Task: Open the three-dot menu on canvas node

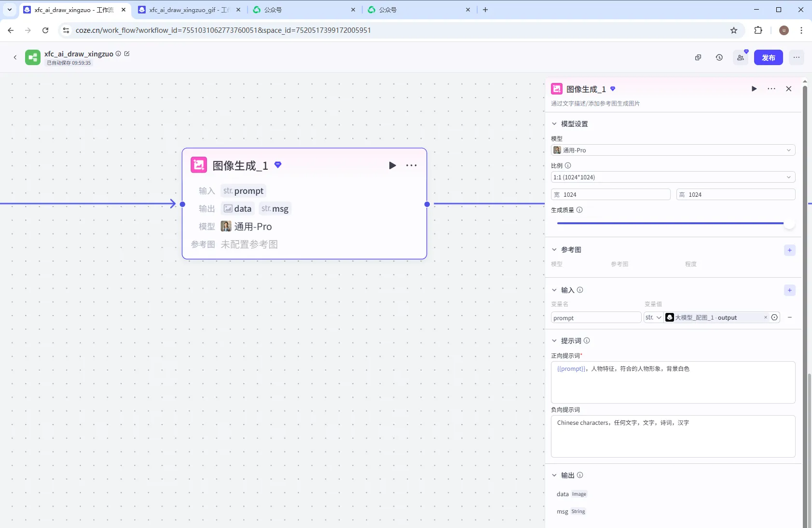Action: click(x=411, y=165)
